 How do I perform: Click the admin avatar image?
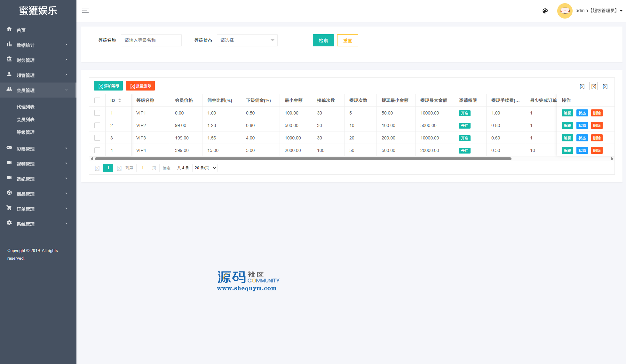tap(565, 11)
